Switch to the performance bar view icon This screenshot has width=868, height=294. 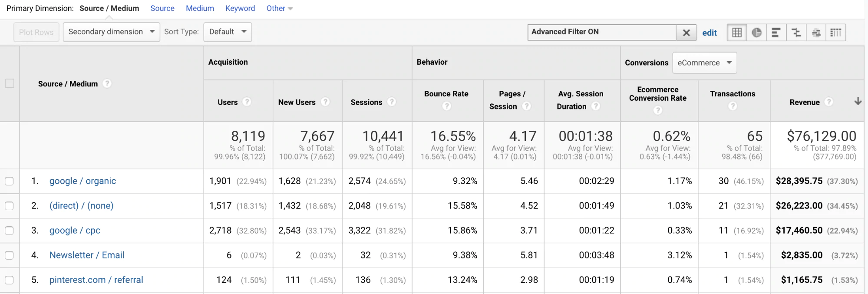click(776, 33)
